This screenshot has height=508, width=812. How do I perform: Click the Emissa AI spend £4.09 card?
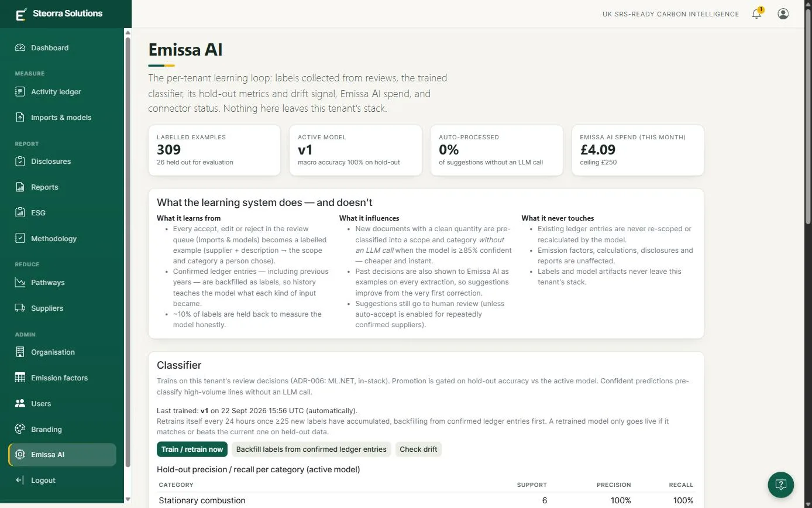tap(638, 150)
